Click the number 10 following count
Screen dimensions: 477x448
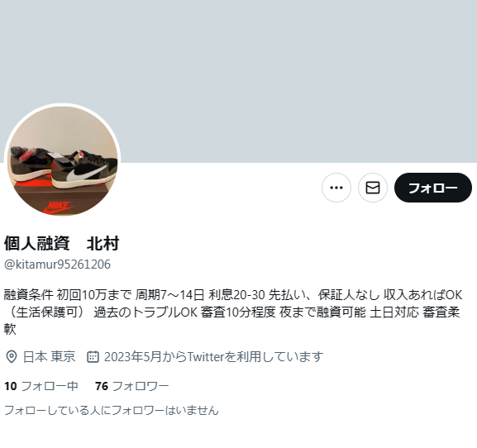click(11, 386)
